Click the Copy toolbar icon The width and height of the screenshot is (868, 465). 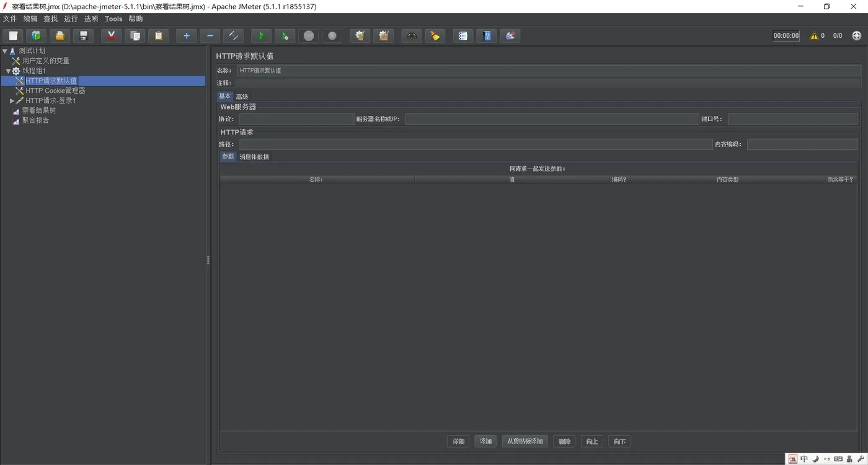click(135, 36)
